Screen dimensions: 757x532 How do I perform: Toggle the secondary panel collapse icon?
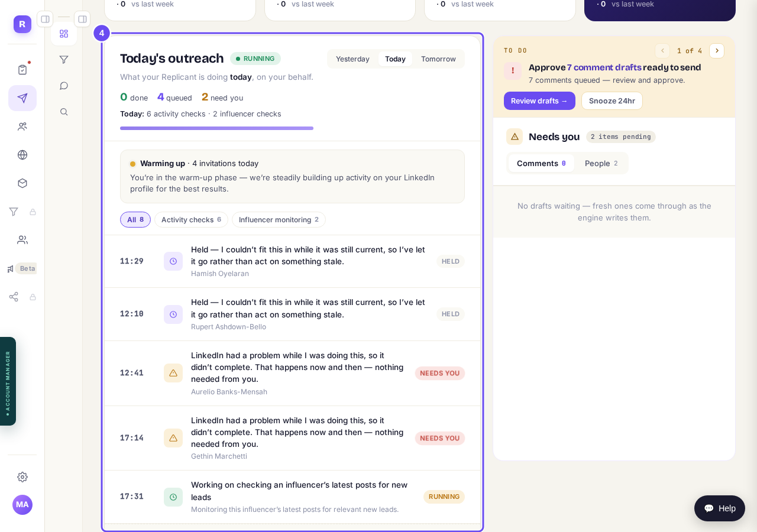(82, 19)
